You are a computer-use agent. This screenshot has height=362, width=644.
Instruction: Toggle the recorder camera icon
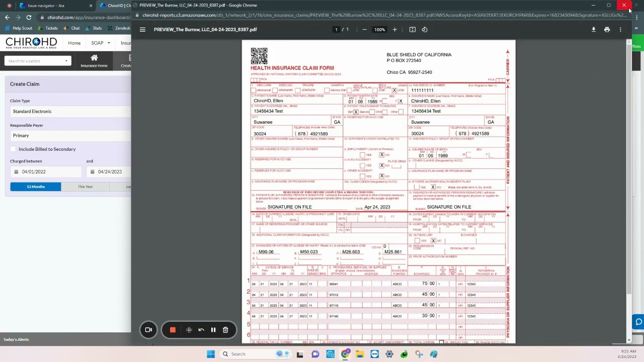[x=148, y=330]
